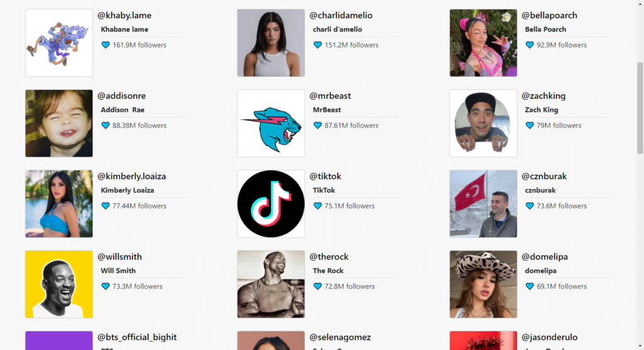644x350 pixels.
Task: Open the @khaby.lame profile link
Action: [x=125, y=15]
